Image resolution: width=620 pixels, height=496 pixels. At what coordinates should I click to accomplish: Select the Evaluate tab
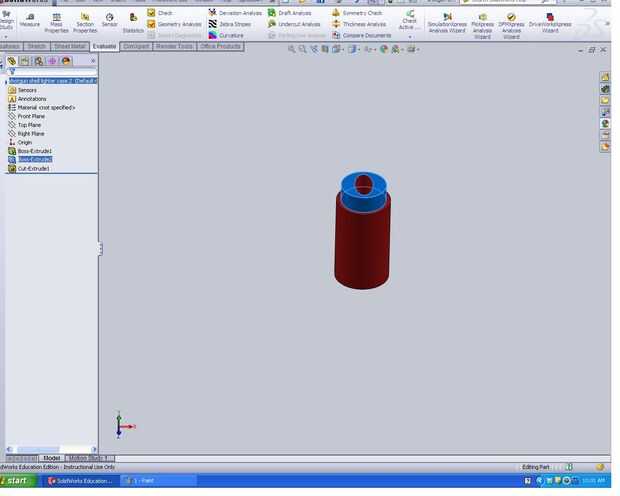pyautogui.click(x=104, y=46)
